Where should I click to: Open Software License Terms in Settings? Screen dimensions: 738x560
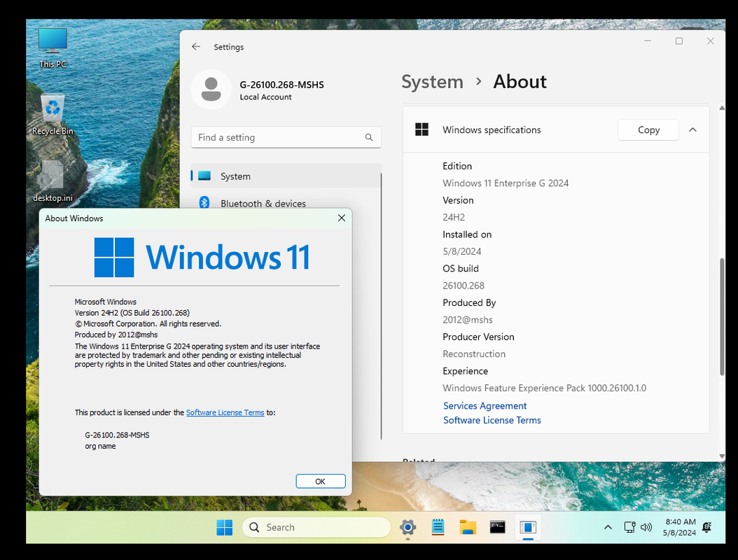click(492, 420)
